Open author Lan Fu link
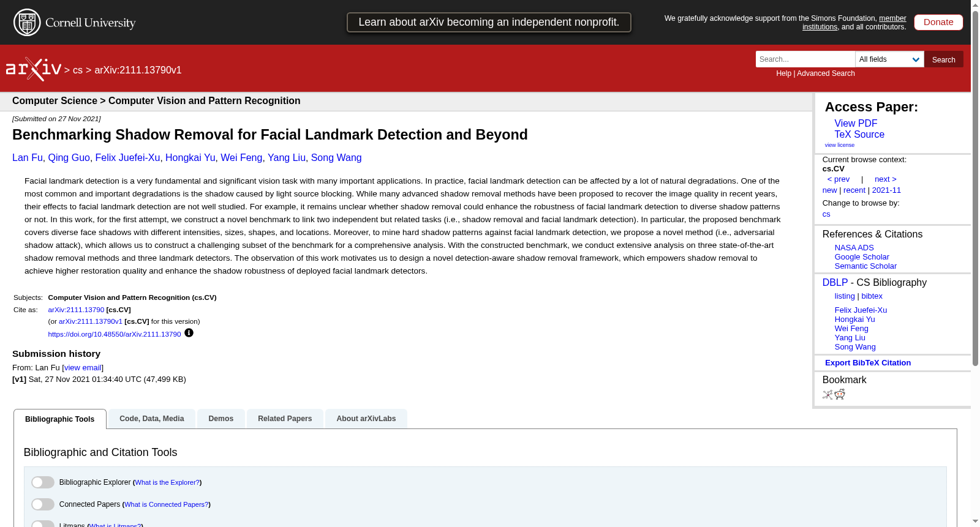 pos(28,158)
